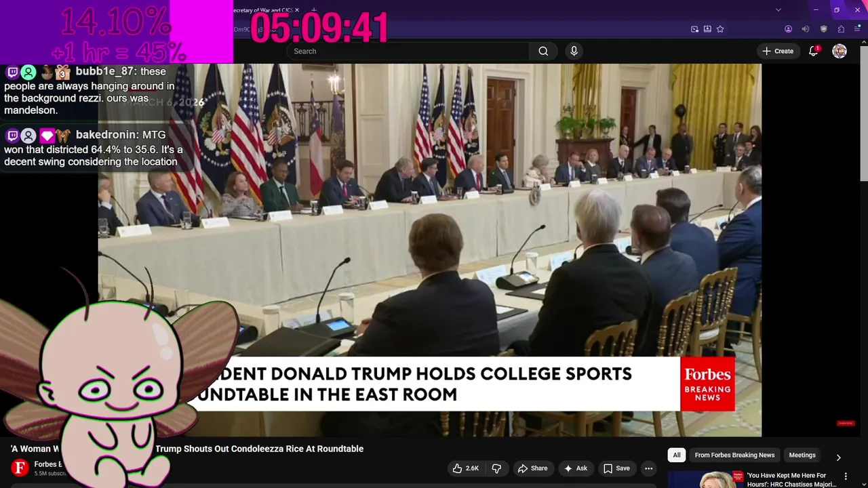
Task: Open more actions ellipsis under the video
Action: click(648, 468)
